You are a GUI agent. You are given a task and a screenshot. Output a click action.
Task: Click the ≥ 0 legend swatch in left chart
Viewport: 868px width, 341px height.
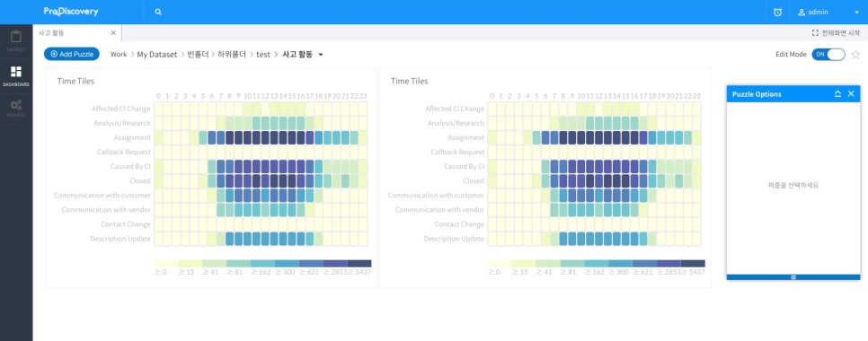pyautogui.click(x=166, y=264)
